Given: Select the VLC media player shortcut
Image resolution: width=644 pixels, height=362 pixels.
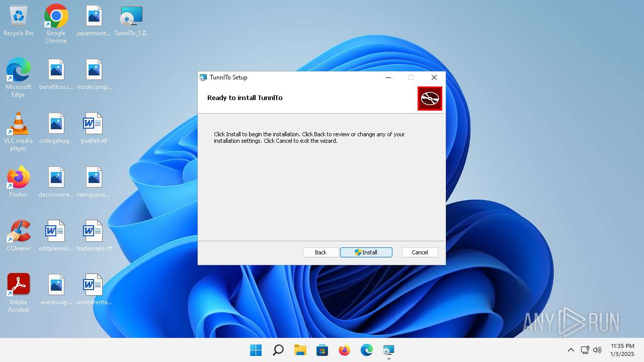Looking at the screenshot, I should tap(19, 132).
